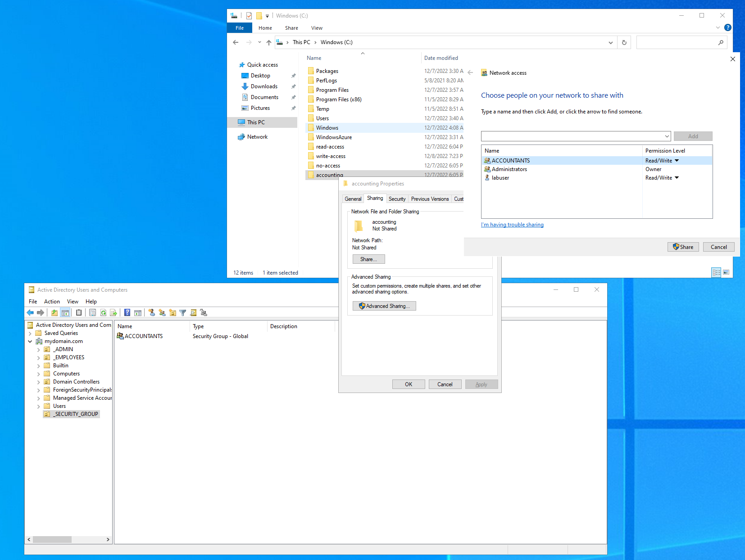
Task: Open the name combo box dropdown arrow
Action: [667, 136]
